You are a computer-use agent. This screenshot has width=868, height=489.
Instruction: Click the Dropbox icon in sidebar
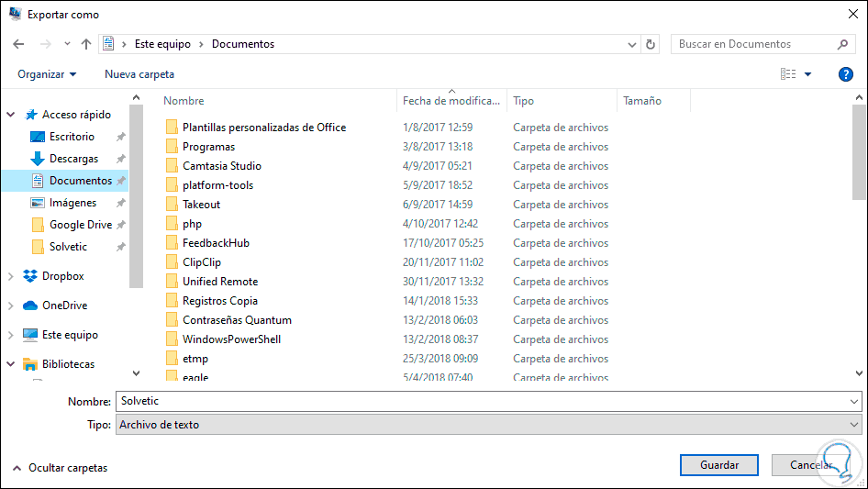coord(30,276)
